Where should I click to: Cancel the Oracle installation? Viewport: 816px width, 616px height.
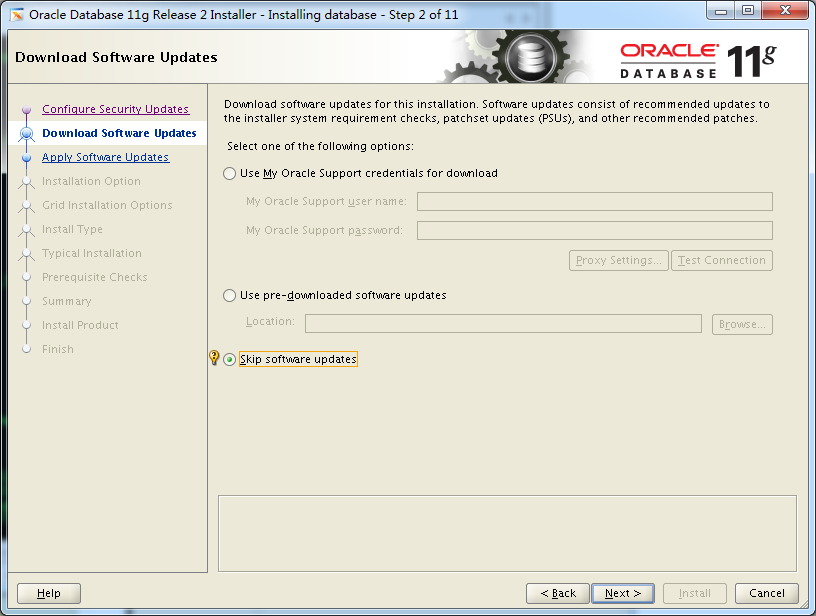pyautogui.click(x=767, y=593)
